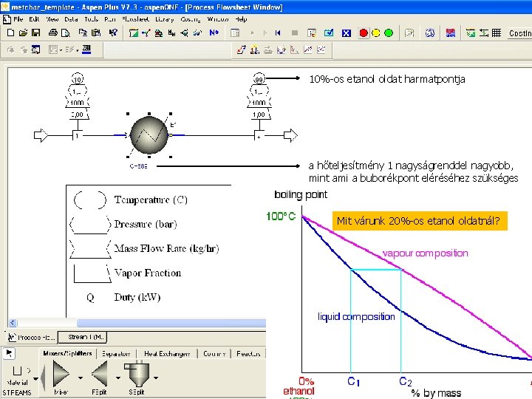Select the FSplit block icon
The height and width of the screenshot is (399, 532).
pos(100,374)
